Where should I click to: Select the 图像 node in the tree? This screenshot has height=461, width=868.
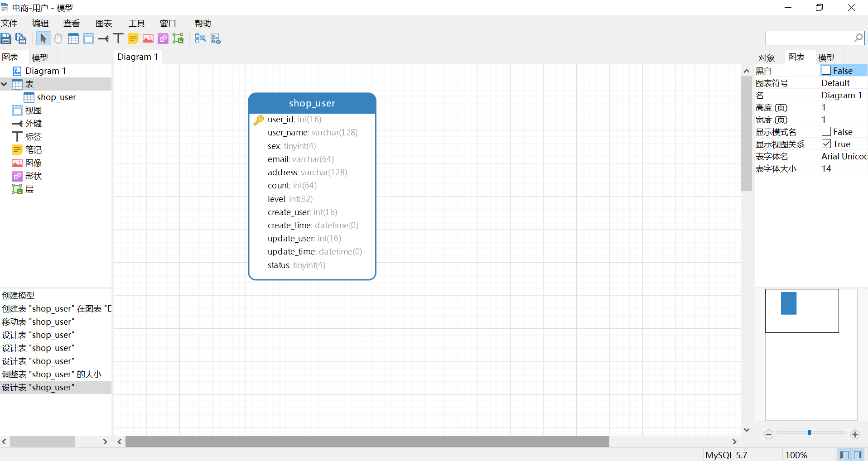tap(34, 163)
